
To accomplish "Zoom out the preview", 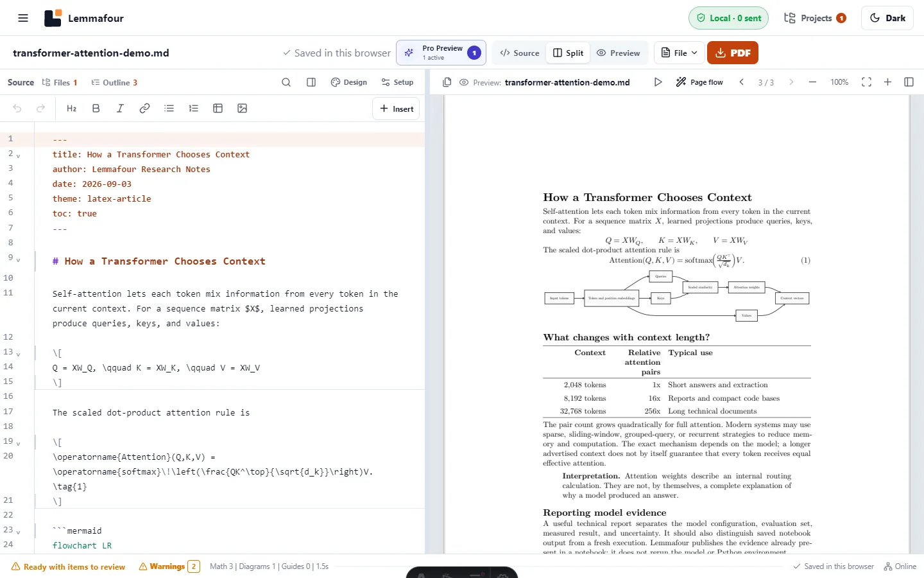I will [812, 82].
